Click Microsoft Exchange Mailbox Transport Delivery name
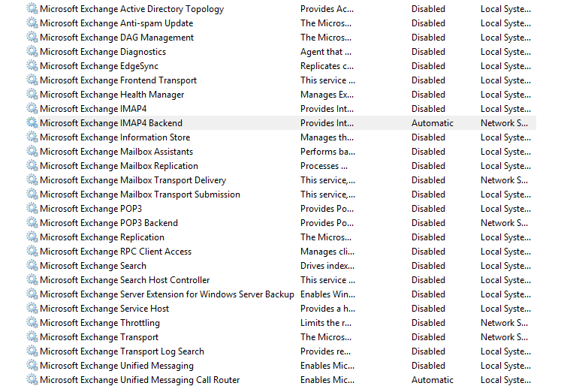 pos(132,180)
